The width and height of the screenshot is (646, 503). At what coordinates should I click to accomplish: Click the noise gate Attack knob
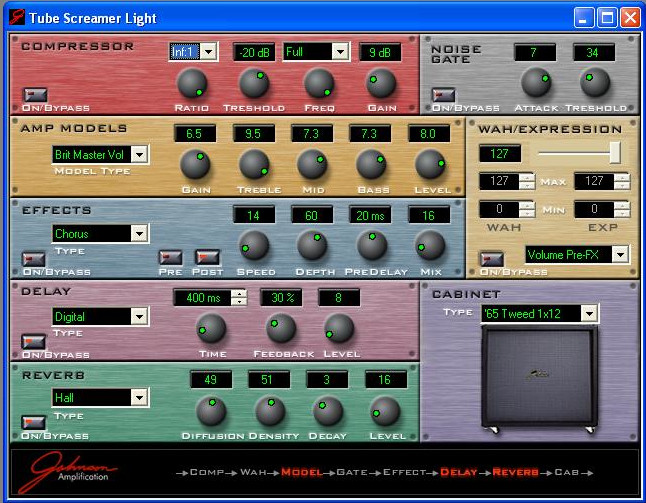tap(536, 83)
